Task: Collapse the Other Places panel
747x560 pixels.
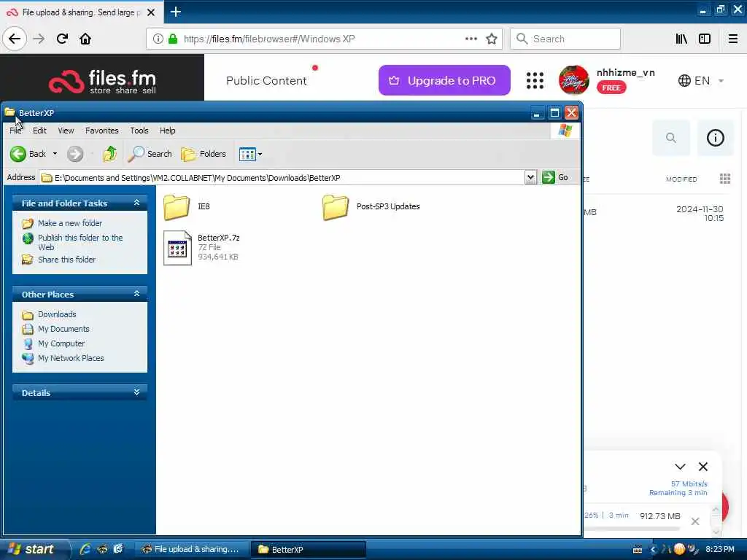Action: click(x=136, y=294)
